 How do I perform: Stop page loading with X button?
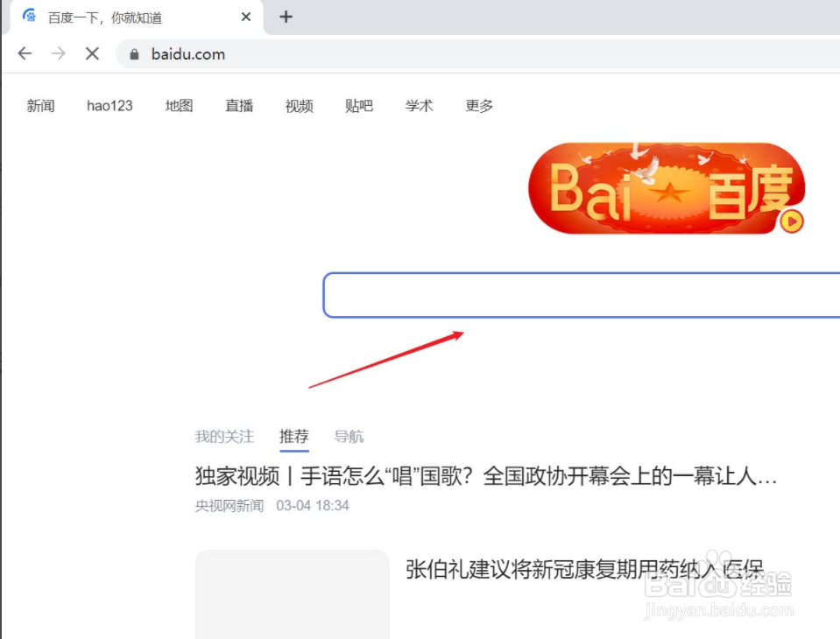click(x=92, y=53)
